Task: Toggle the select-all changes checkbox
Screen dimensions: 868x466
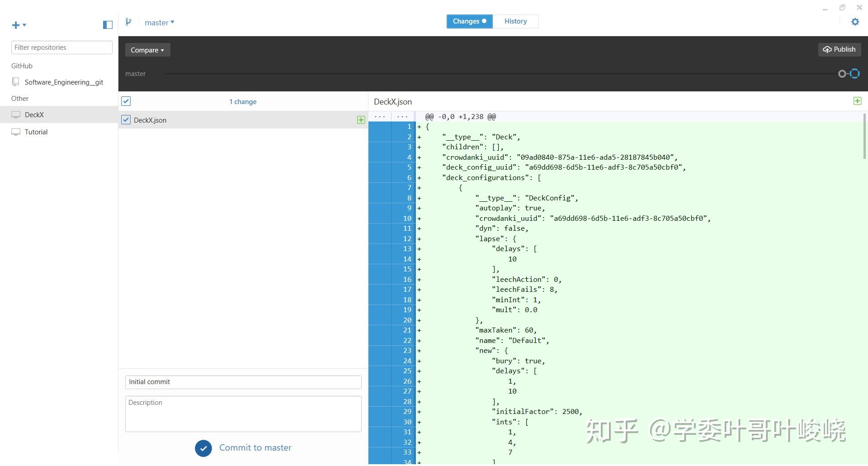Action: click(x=126, y=101)
